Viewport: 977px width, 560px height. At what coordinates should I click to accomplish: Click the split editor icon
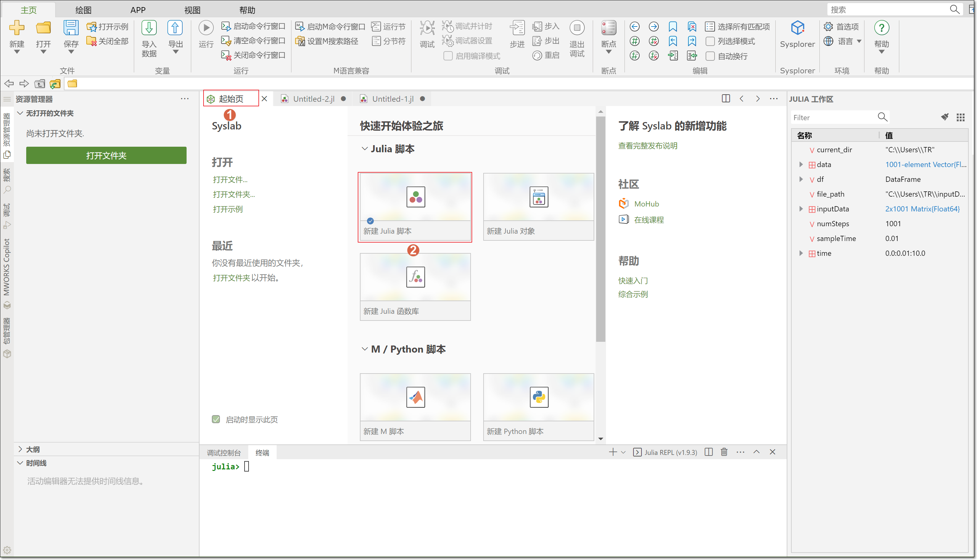(x=726, y=99)
